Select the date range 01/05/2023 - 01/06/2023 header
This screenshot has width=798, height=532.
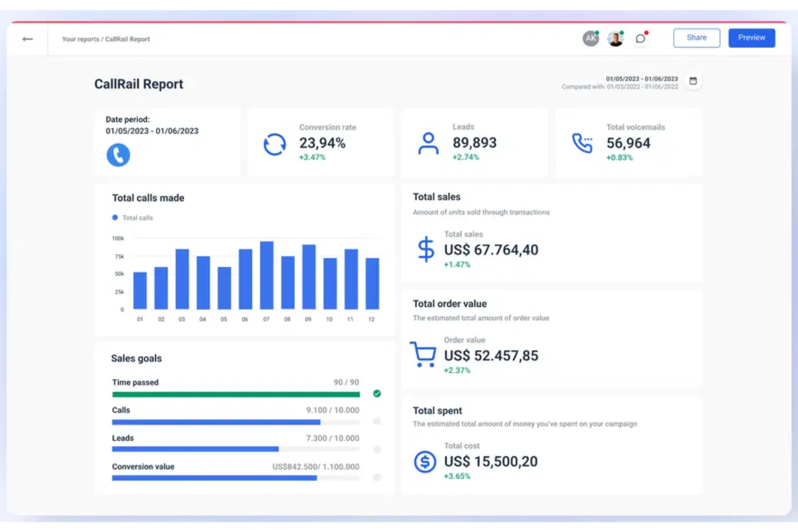(642, 79)
